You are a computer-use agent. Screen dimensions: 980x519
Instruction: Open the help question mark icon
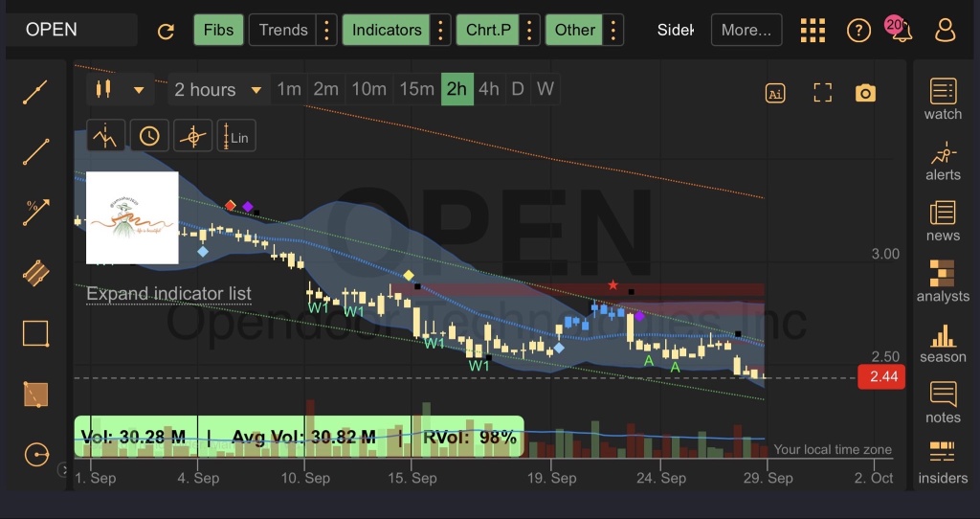click(858, 30)
